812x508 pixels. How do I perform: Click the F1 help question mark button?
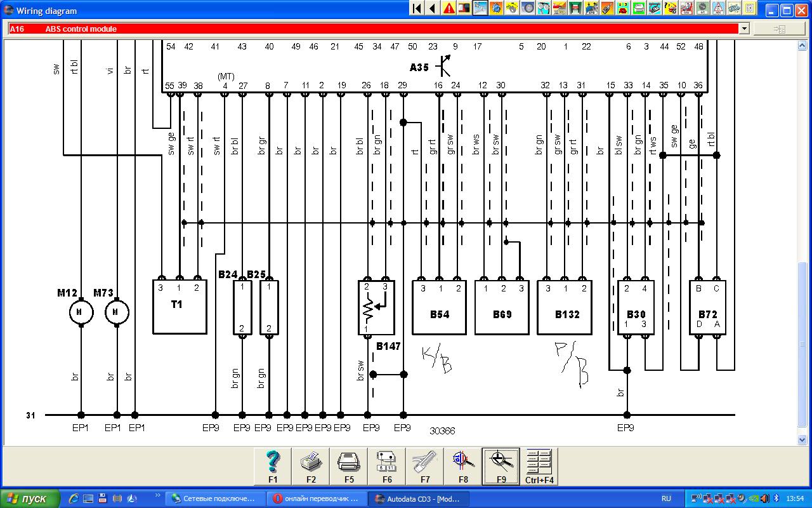pos(273,467)
